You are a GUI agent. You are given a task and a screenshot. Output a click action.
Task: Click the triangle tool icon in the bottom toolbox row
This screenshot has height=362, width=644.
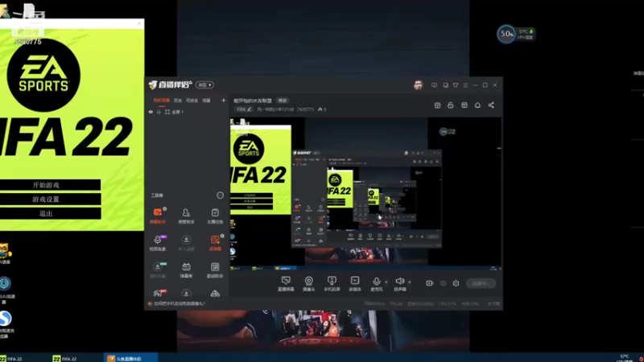pos(215,294)
